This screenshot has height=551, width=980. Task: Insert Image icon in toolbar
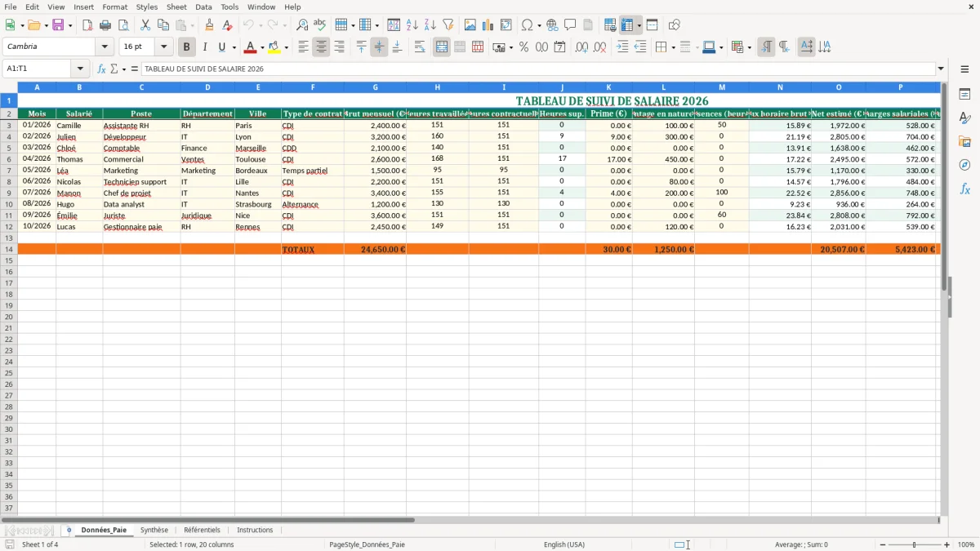[x=470, y=25]
